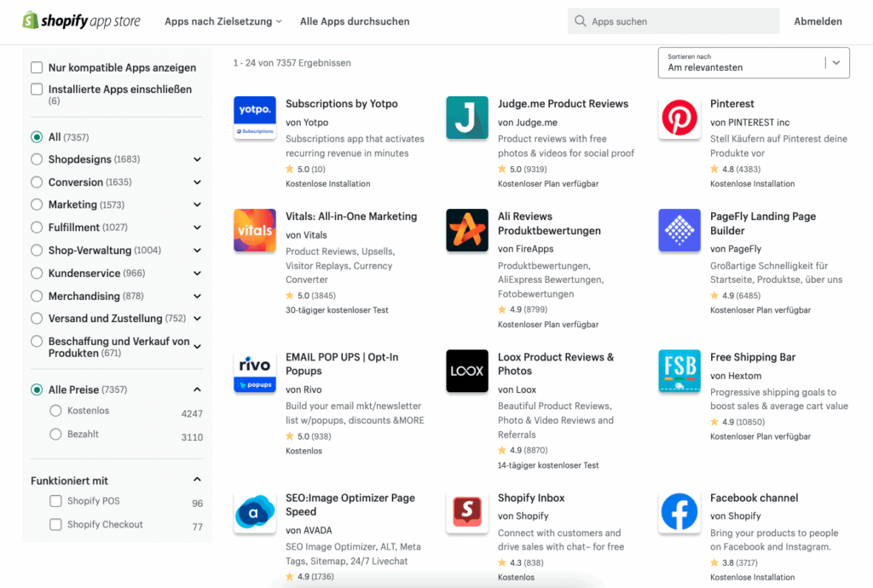The width and height of the screenshot is (873, 588).
Task: Expand the Fulfillment subcategories chevron
Action: [x=197, y=227]
